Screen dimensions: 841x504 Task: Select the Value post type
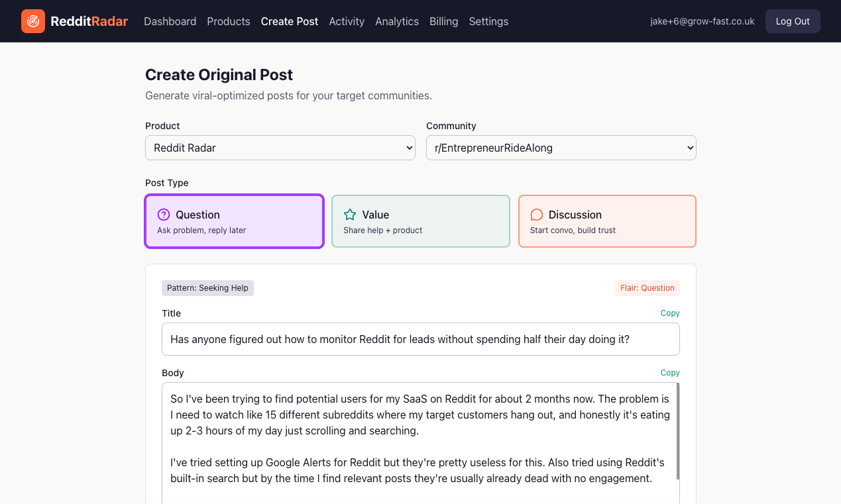420,221
